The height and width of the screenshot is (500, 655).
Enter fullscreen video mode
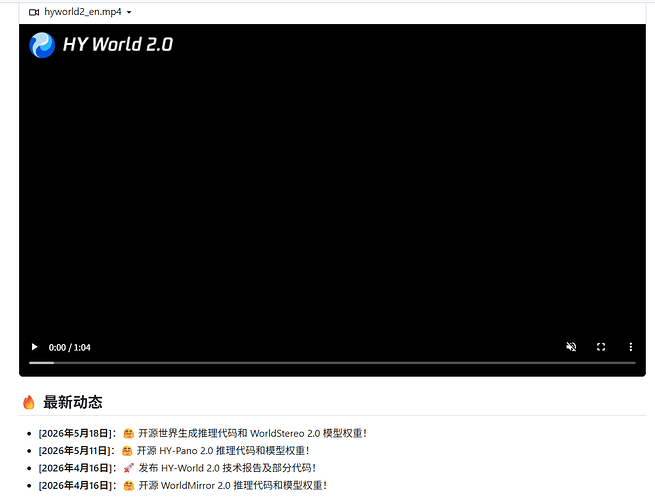[x=601, y=347]
